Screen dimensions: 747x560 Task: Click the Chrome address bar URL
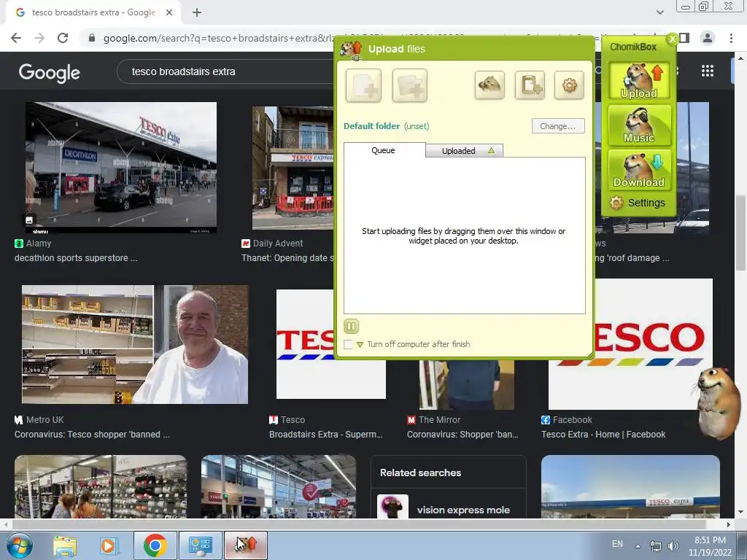(218, 38)
